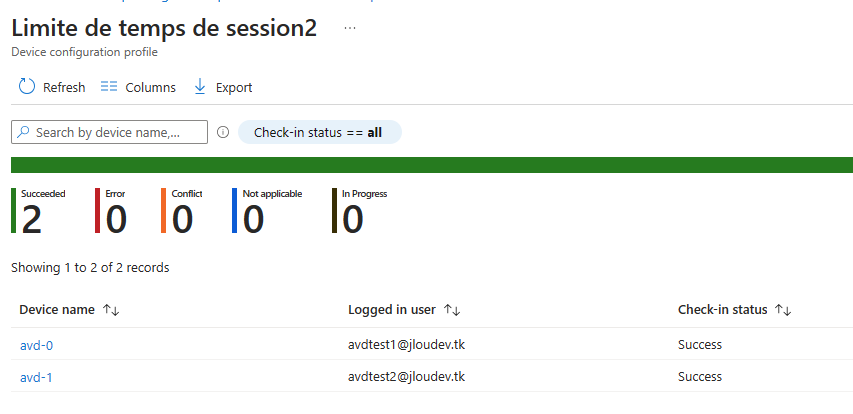Select the Succeeded count of 2
853x414 pixels.
click(32, 220)
